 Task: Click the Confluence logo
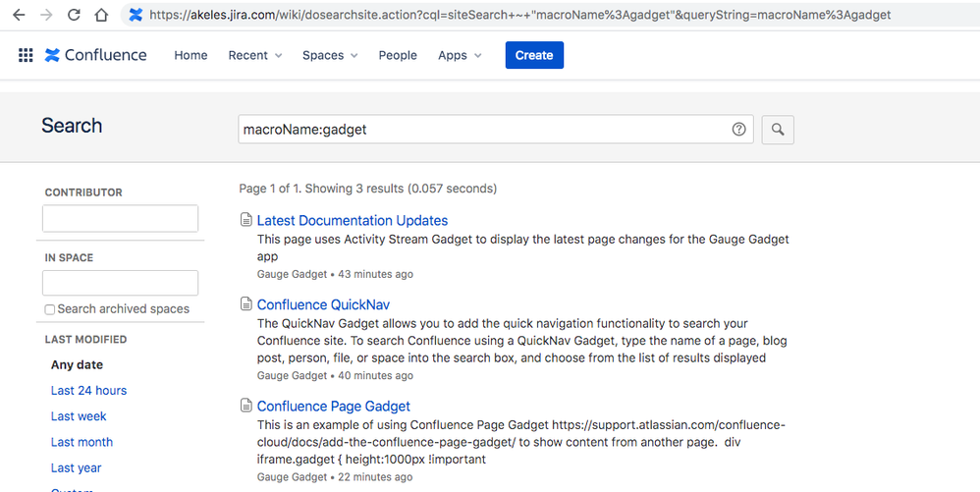click(x=95, y=55)
